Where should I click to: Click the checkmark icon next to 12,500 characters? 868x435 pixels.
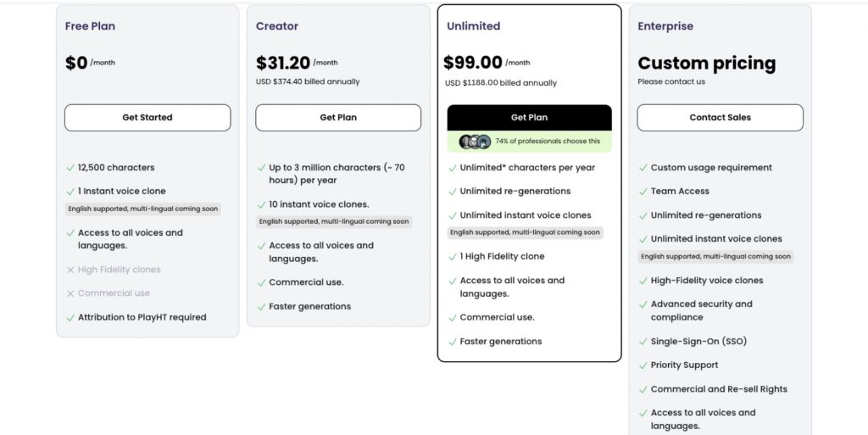tap(70, 168)
